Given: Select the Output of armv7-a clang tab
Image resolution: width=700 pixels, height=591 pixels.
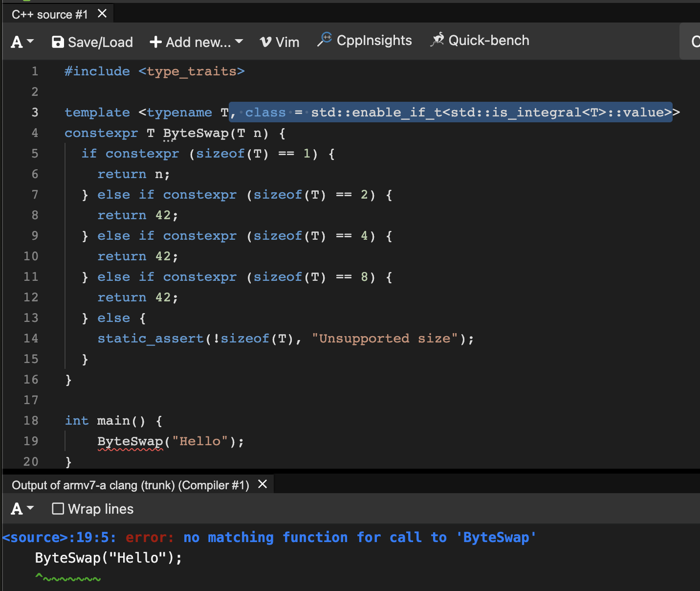Looking at the screenshot, I should (x=130, y=485).
